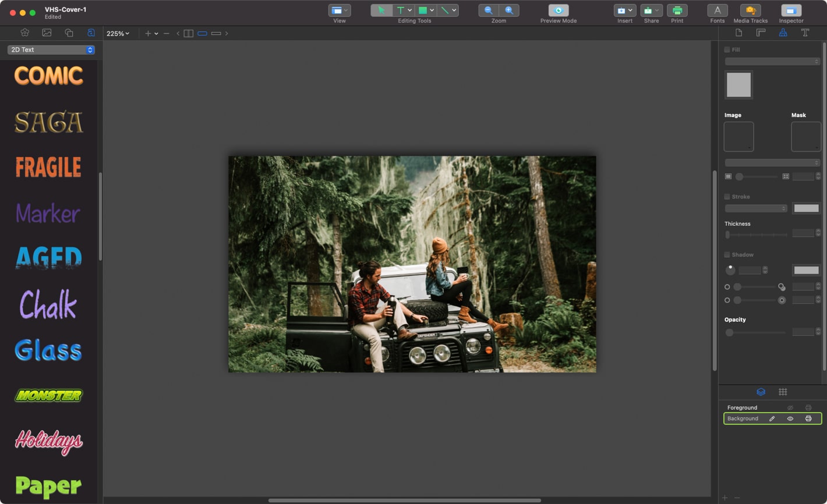Select the clipart flower icon in the sidebar

tap(24, 33)
